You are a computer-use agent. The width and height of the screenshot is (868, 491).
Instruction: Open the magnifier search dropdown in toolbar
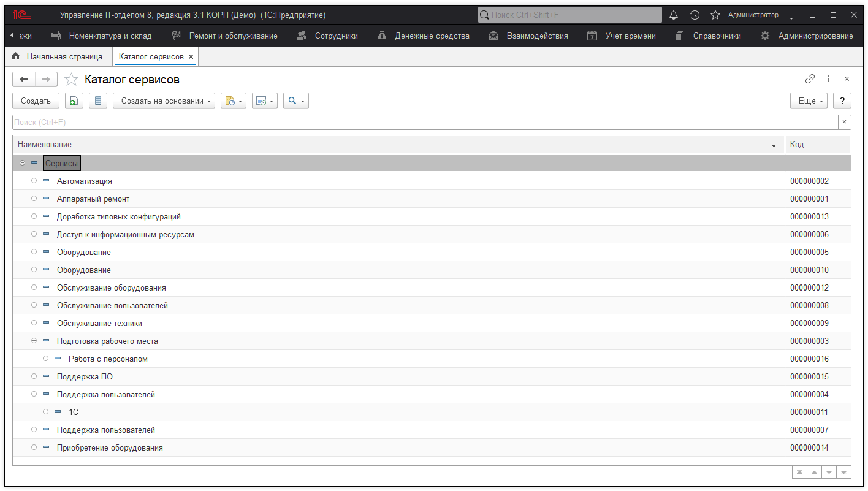[x=295, y=101]
